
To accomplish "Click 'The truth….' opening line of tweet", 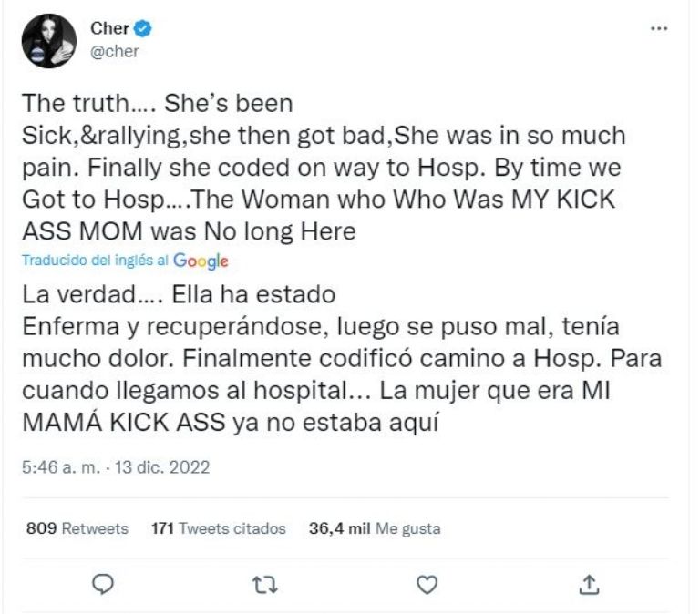I will (x=85, y=104).
